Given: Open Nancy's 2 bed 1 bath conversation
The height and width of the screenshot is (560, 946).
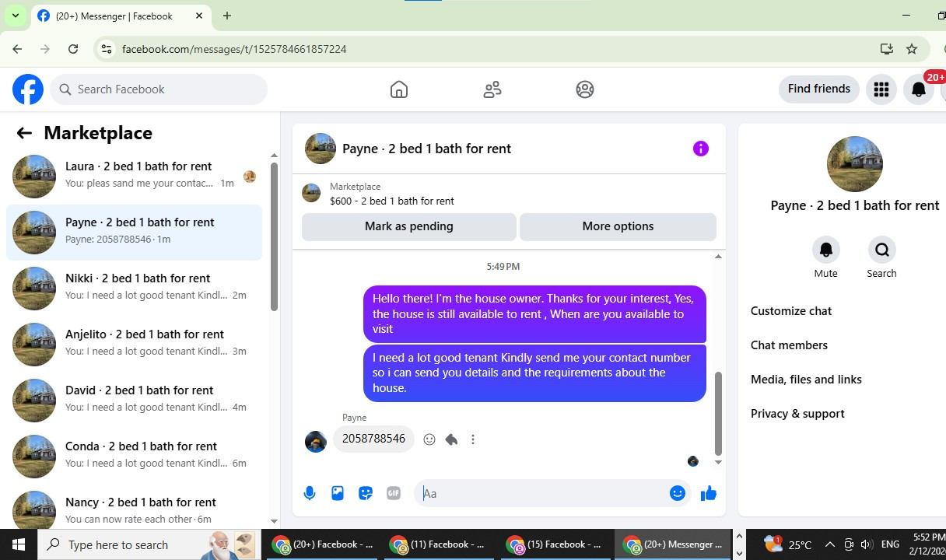Looking at the screenshot, I should point(135,509).
